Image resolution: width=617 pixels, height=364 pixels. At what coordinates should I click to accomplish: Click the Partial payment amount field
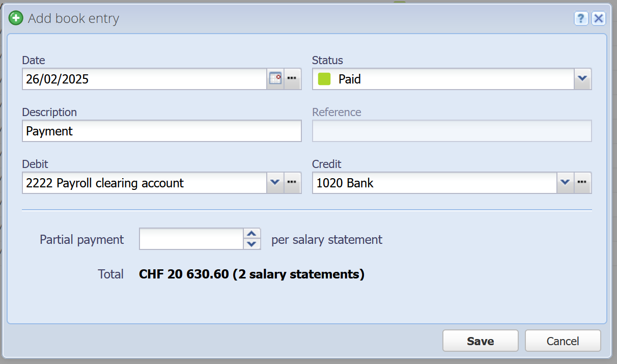[192, 239]
